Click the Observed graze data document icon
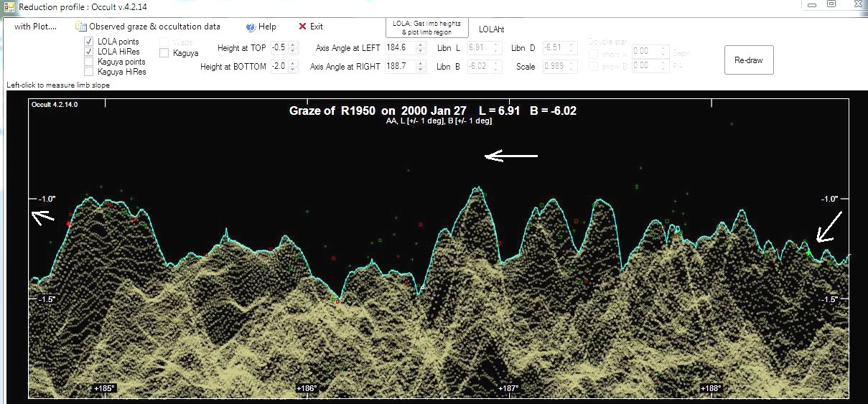The width and height of the screenshot is (868, 404). (x=81, y=27)
